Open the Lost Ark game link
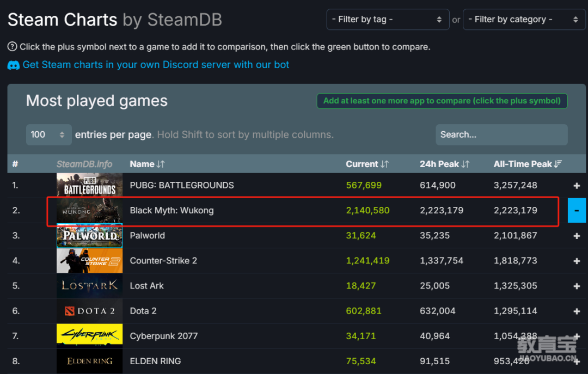The height and width of the screenshot is (374, 588). coord(146,286)
